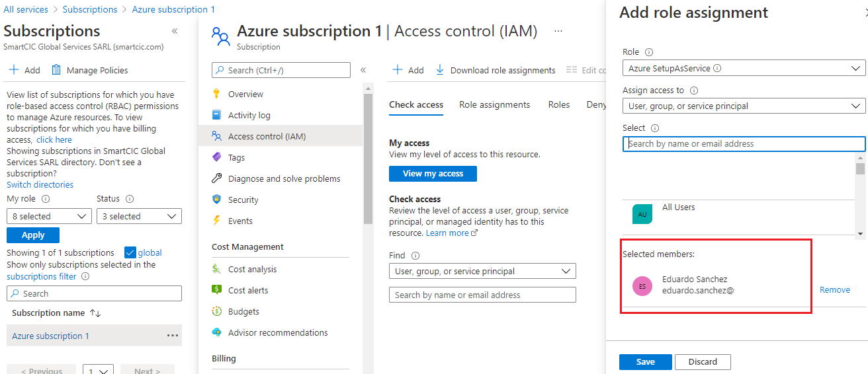Open the Roles tab
The height and width of the screenshot is (374, 868).
coord(559,104)
